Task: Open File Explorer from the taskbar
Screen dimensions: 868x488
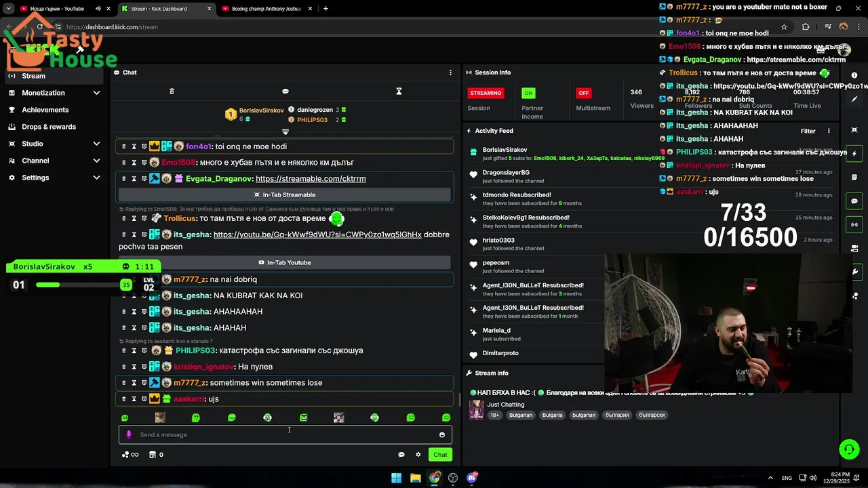Action: coord(416,478)
